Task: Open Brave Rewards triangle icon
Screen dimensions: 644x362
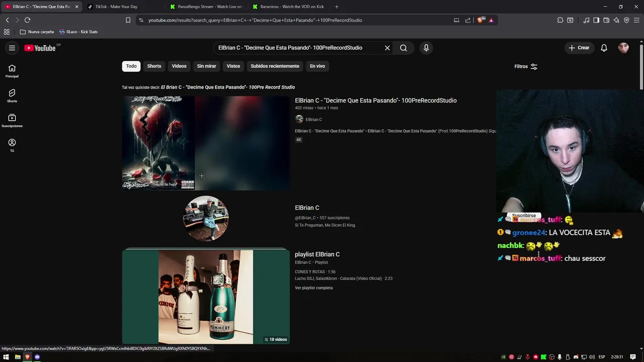Action: pyautogui.click(x=491, y=20)
